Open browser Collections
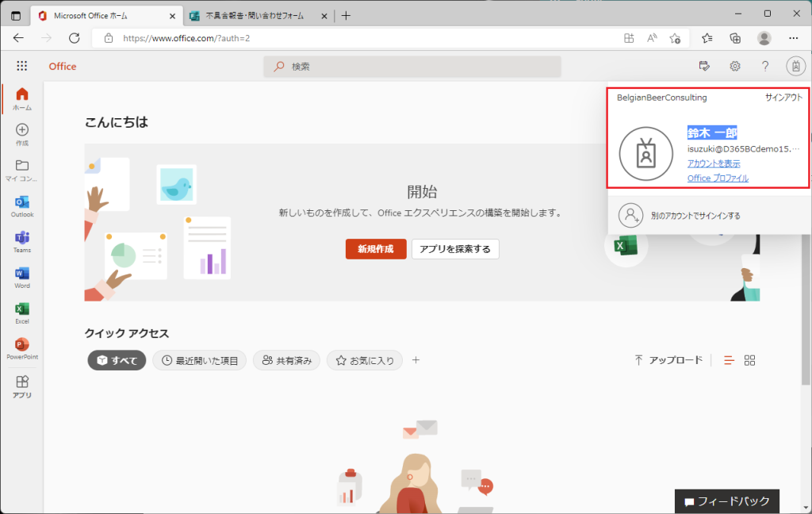 pos(735,38)
